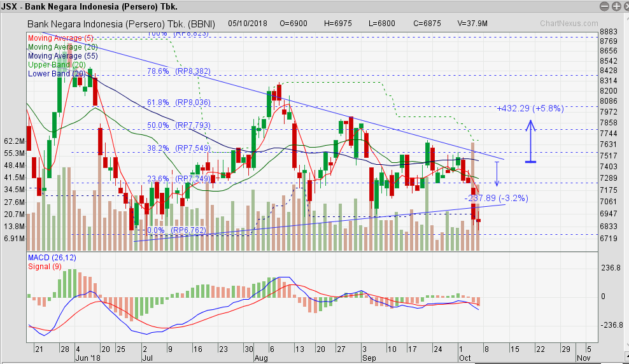The image size is (629, 364).
Task: Click the window title 'JSX - Bank Negara Indonesia (Persero) Tbk.'
Action: 90,7
